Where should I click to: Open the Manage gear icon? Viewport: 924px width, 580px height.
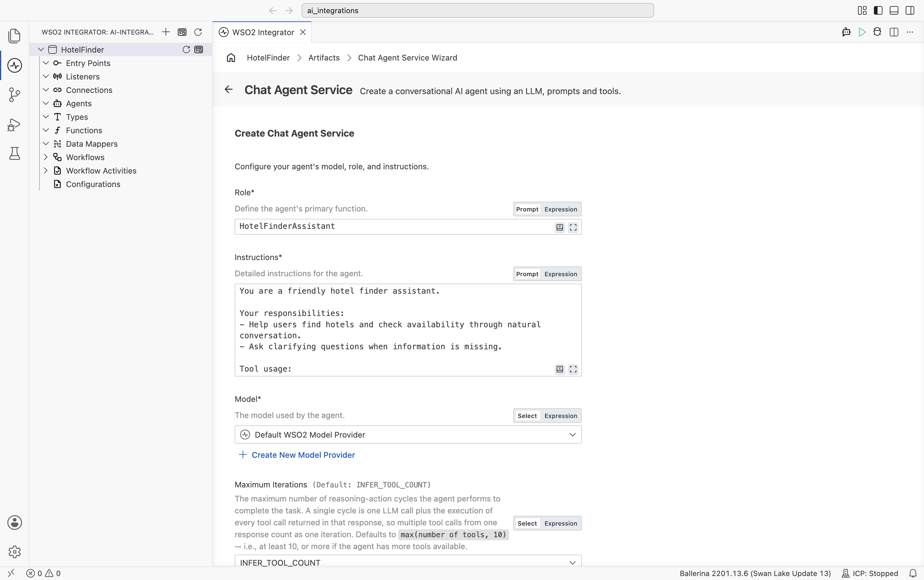[x=15, y=552]
